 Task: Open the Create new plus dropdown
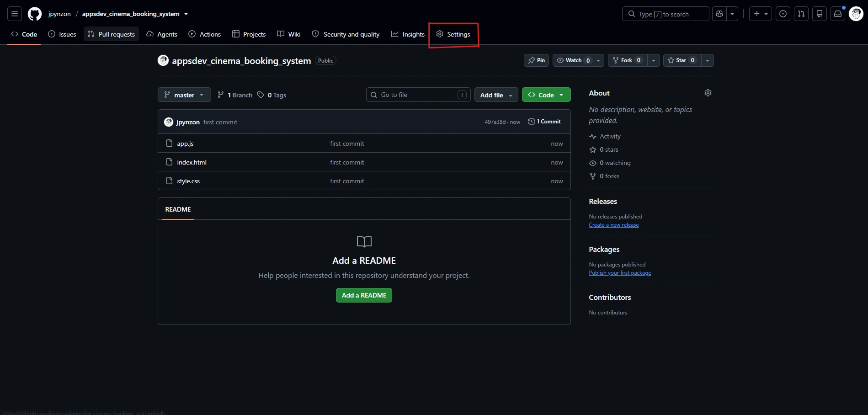[761, 14]
